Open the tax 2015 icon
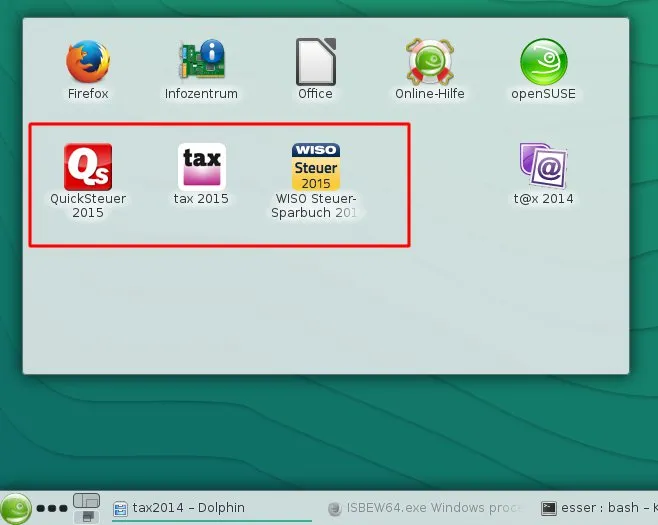658x525 pixels. tap(202, 167)
